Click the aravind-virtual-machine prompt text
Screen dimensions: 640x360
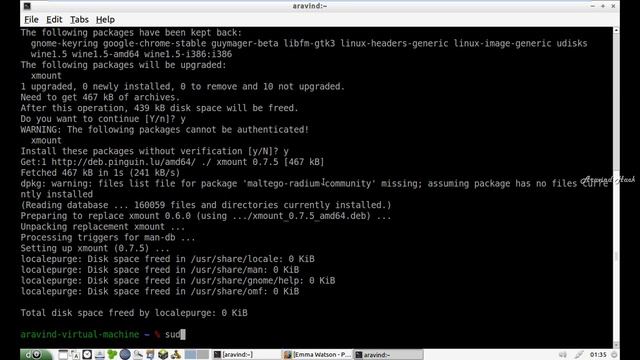(80, 334)
